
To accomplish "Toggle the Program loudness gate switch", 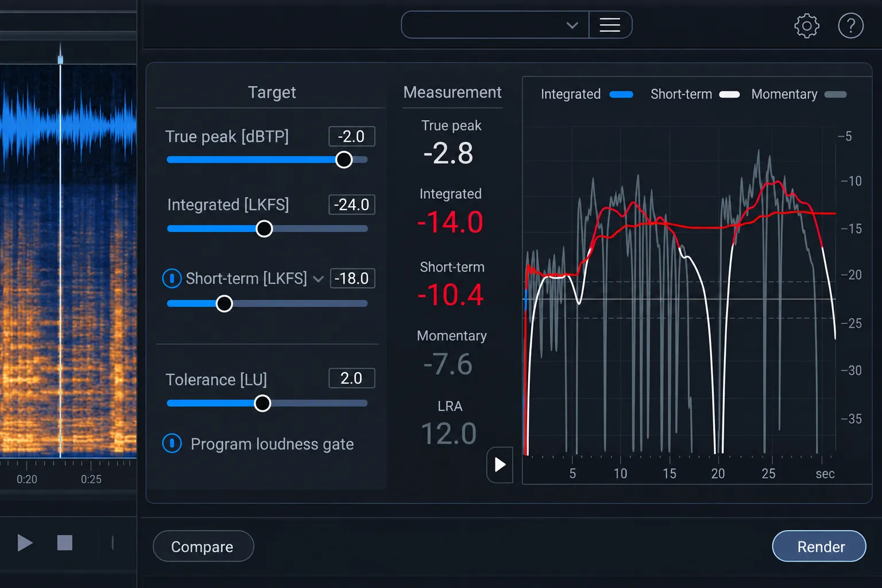I will pyautogui.click(x=172, y=443).
